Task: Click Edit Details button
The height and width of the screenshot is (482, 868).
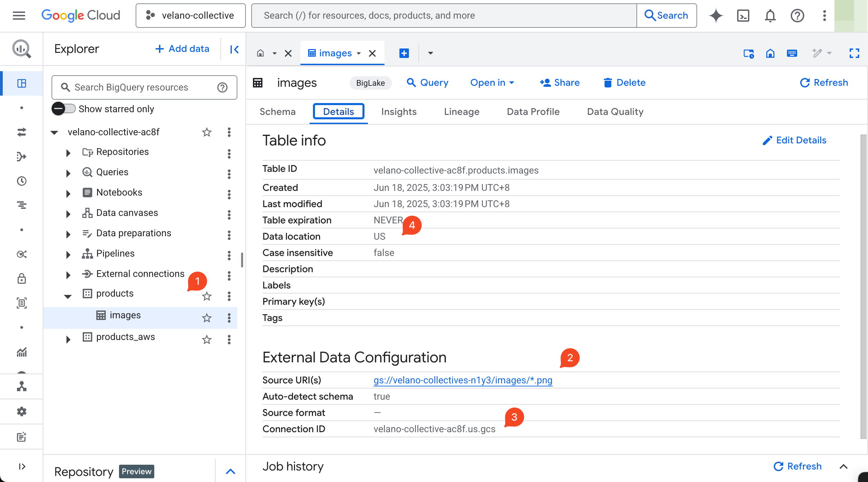Action: click(794, 140)
